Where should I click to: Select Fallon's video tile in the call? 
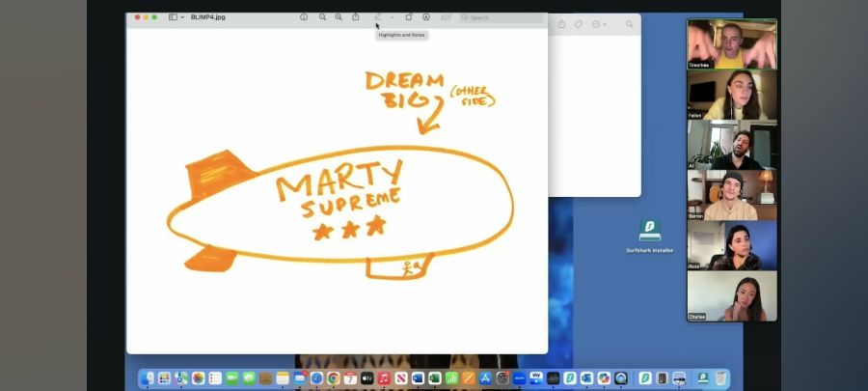[732, 95]
